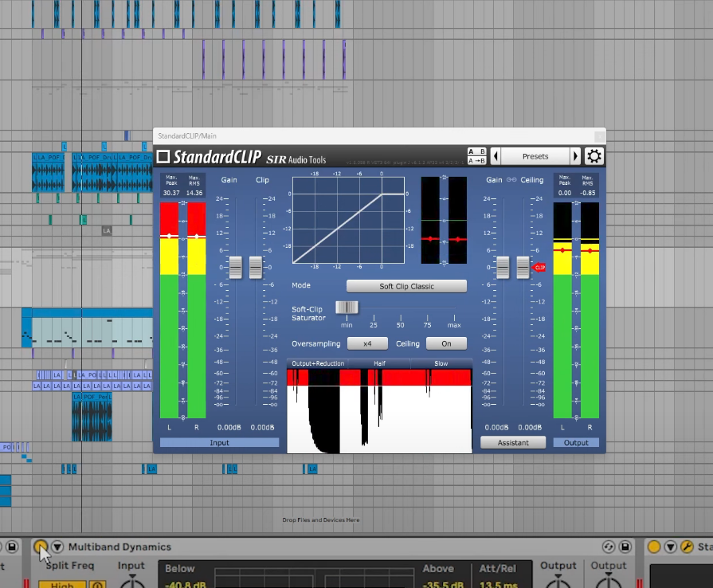Screen dimensions: 713x588
Task: Click the Soft-Clip Saturator slider handle
Action: click(347, 308)
